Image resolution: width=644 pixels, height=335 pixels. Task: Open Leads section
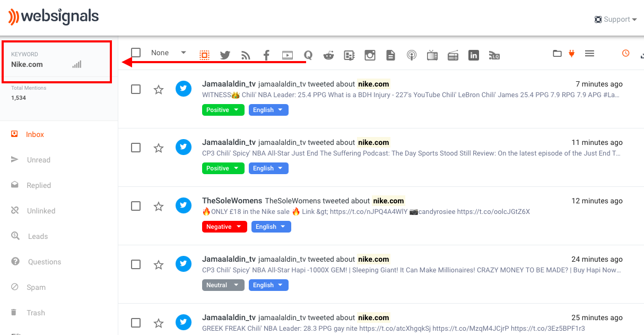click(38, 236)
